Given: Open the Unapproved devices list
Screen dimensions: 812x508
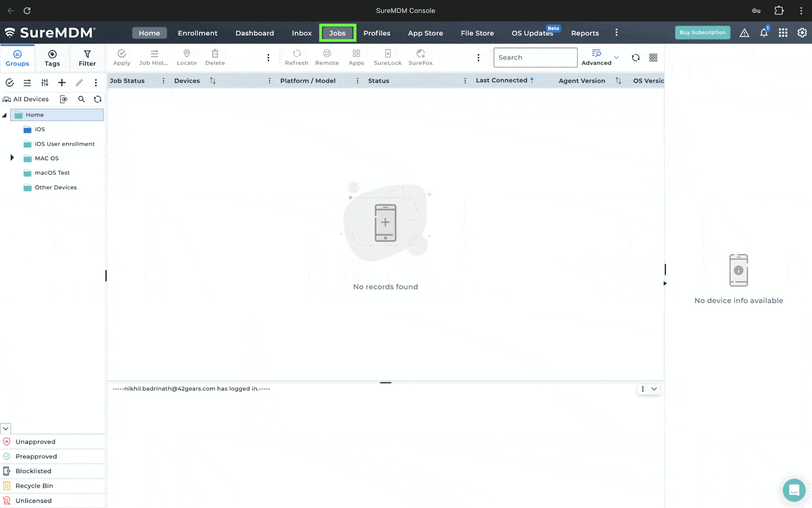Looking at the screenshot, I should click(x=36, y=442).
